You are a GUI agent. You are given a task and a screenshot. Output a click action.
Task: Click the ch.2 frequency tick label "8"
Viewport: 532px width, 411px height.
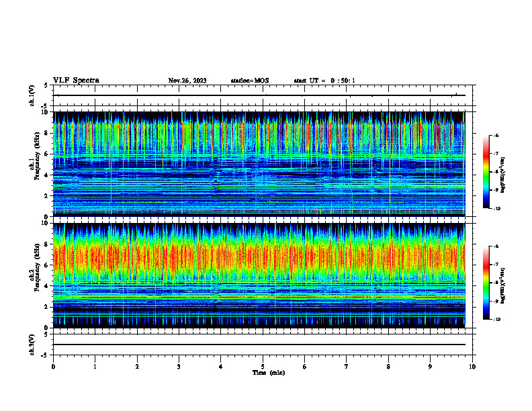point(47,244)
